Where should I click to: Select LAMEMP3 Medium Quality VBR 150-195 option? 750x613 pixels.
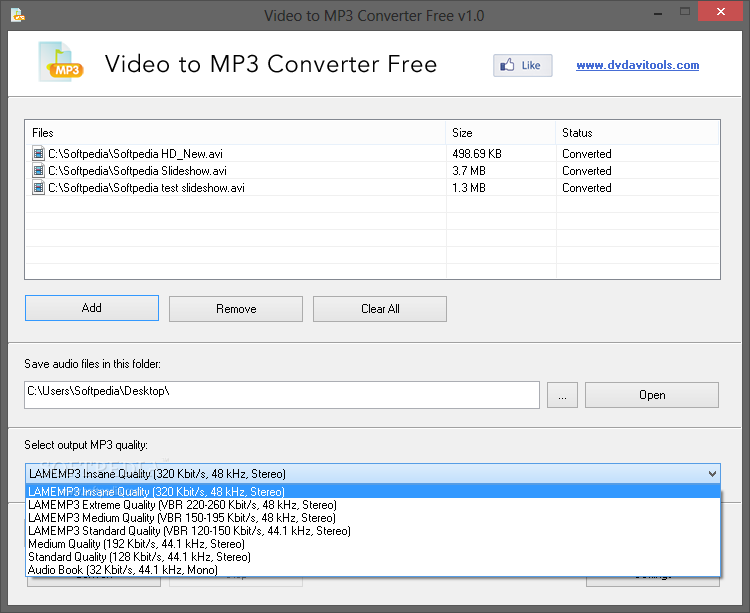[373, 518]
